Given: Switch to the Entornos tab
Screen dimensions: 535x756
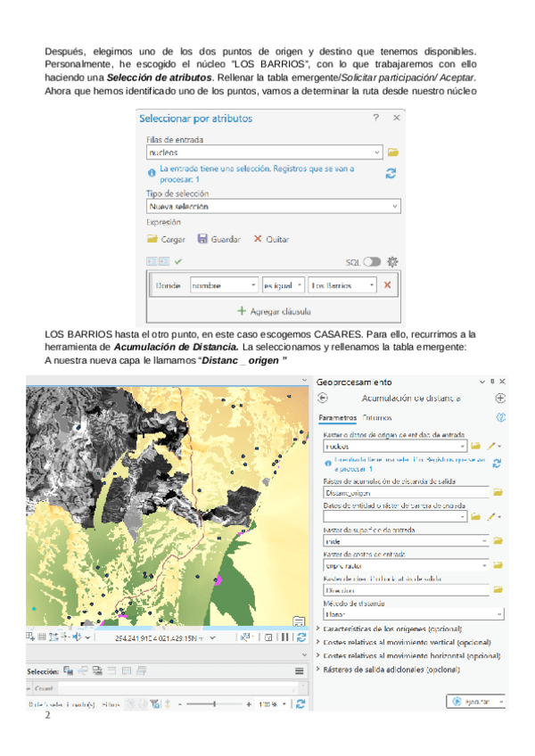Looking at the screenshot, I should click(377, 417).
